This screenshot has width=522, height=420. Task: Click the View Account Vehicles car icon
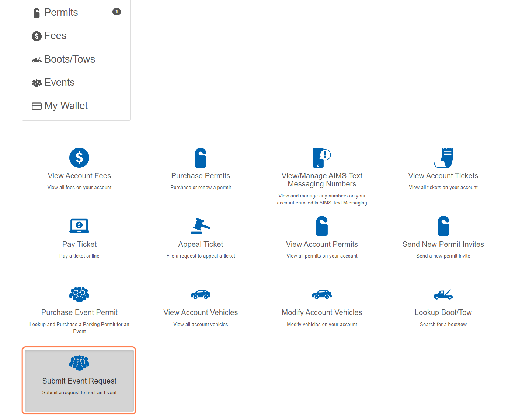click(x=201, y=294)
